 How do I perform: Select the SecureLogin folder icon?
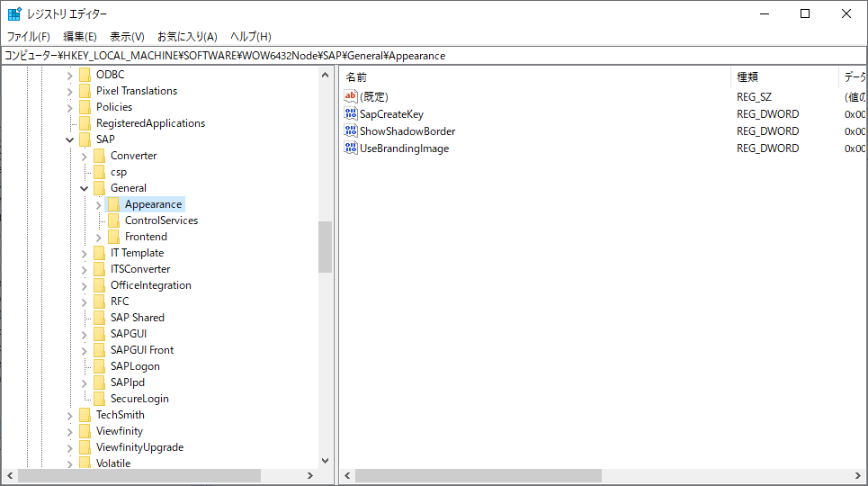click(99, 399)
